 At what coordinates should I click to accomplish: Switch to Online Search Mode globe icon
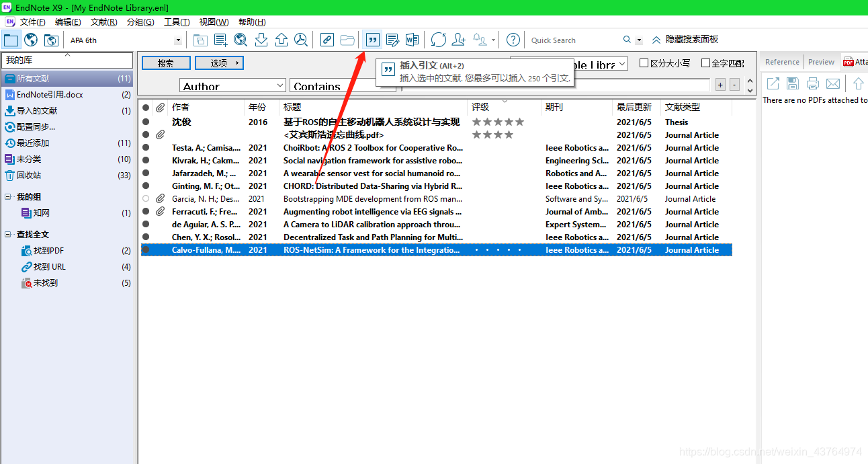click(31, 40)
